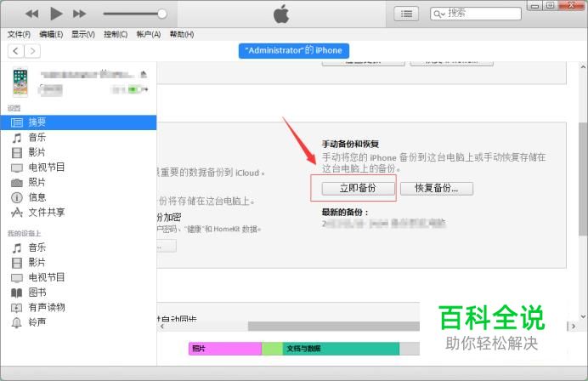Open the 控制(C) menu
588x381 pixels.
[116, 35]
